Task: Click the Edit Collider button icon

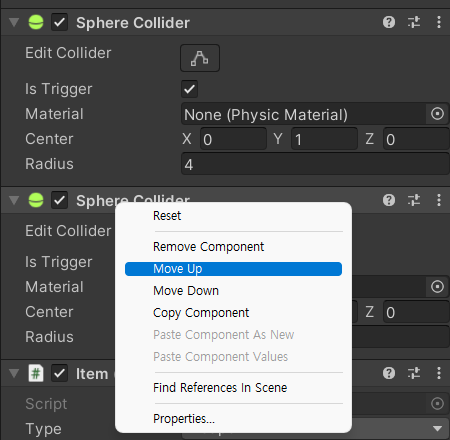Action: point(200,58)
